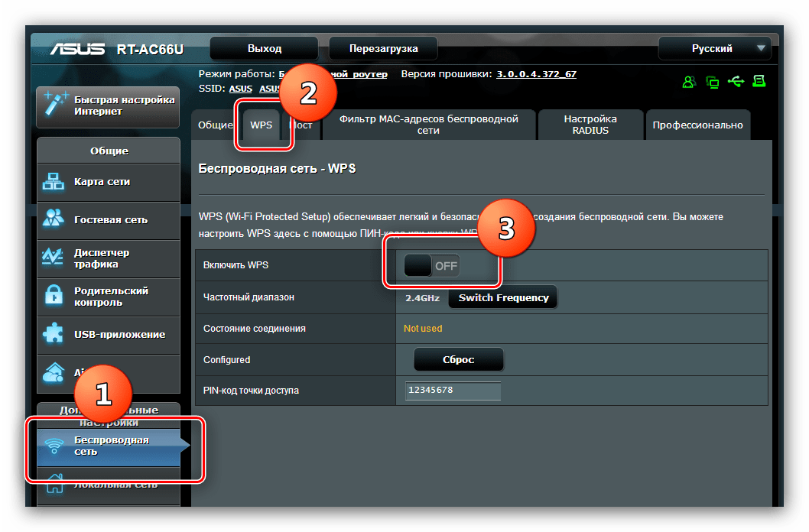
Task: Click the green user status icon
Action: [690, 82]
